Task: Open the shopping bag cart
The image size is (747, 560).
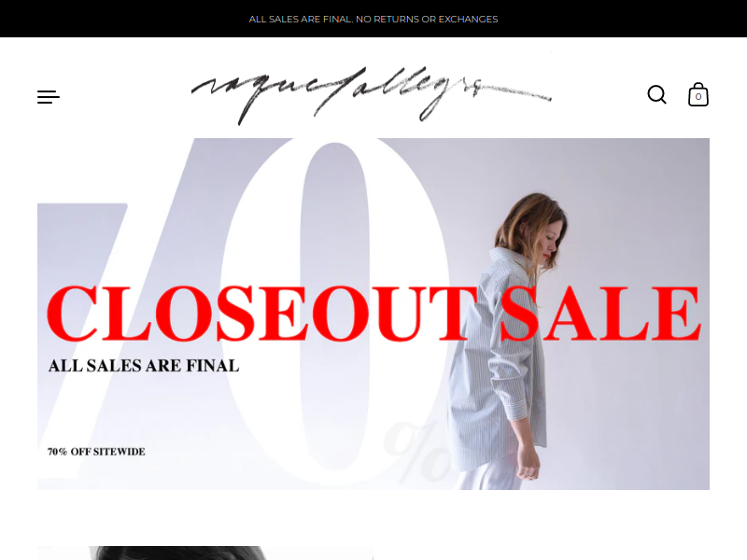Action: click(x=698, y=94)
